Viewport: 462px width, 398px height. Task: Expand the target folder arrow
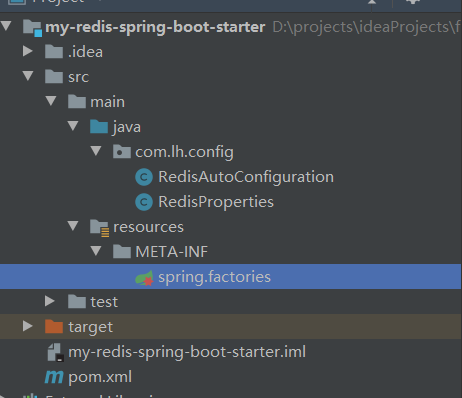(28, 326)
